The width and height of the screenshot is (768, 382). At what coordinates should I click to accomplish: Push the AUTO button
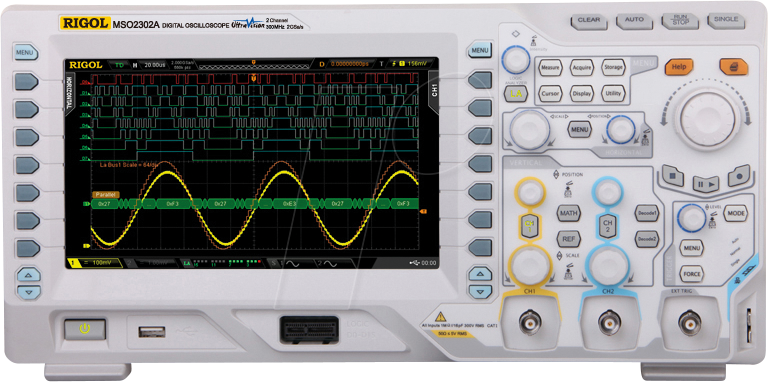tap(634, 21)
